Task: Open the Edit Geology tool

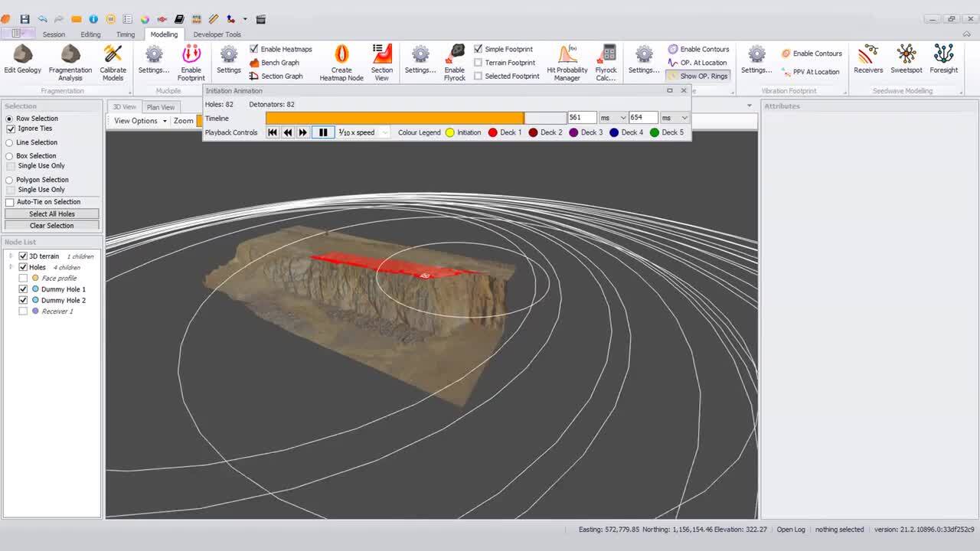Action: pos(22,61)
